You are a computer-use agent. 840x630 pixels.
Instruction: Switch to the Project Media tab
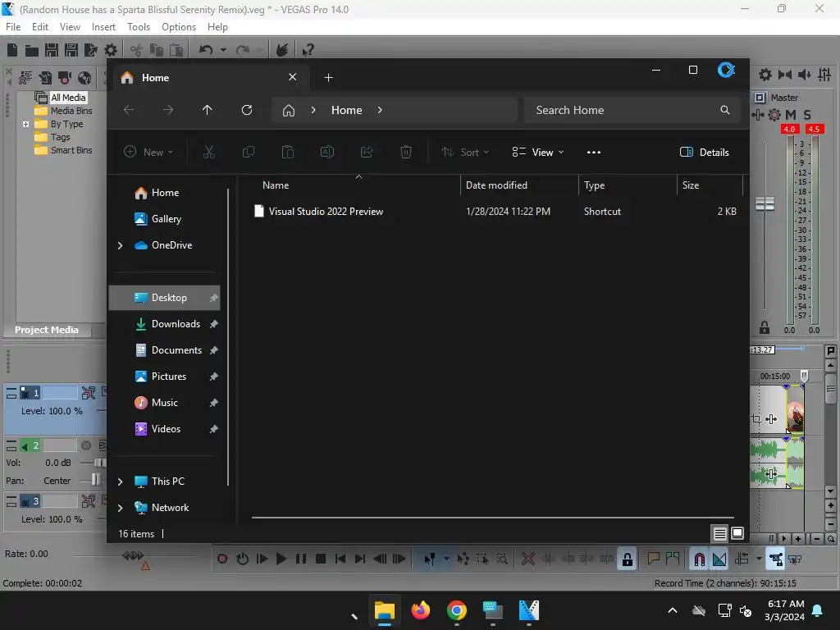tap(47, 330)
